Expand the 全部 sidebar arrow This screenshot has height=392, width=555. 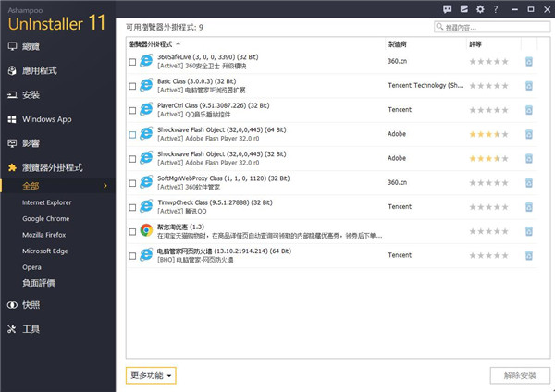click(105, 187)
